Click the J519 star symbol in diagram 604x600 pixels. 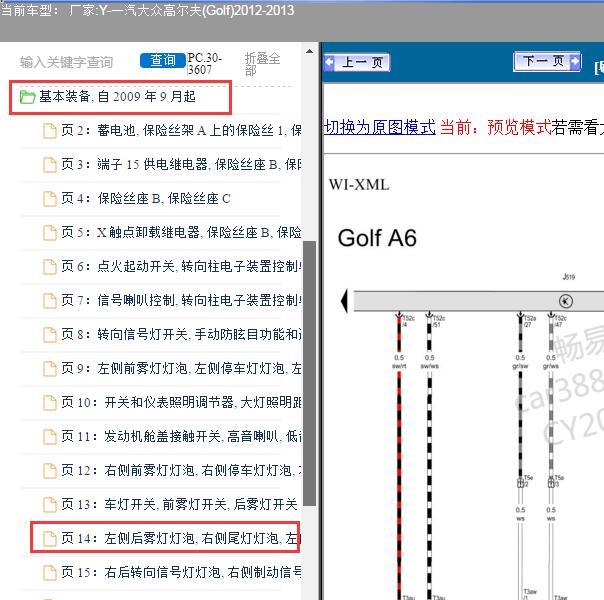(x=565, y=301)
